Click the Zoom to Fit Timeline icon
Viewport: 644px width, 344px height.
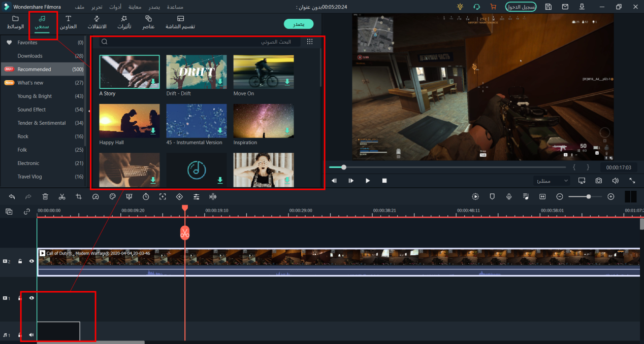(542, 196)
